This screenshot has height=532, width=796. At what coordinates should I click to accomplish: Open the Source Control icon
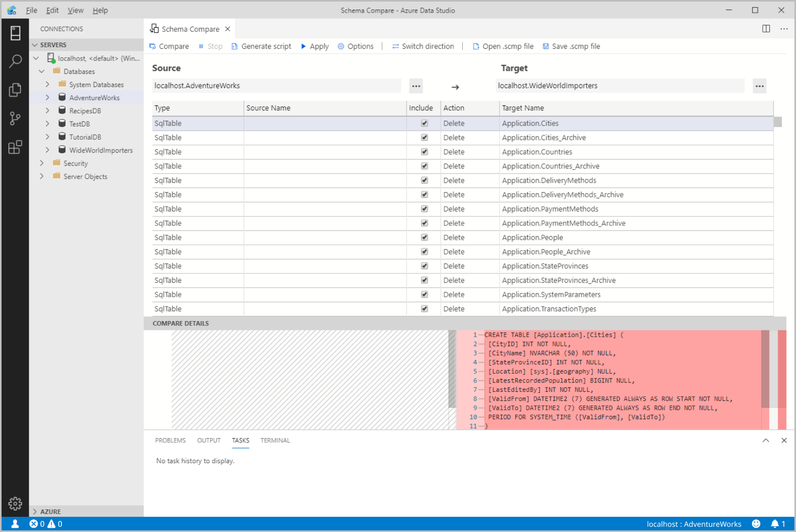point(15,119)
